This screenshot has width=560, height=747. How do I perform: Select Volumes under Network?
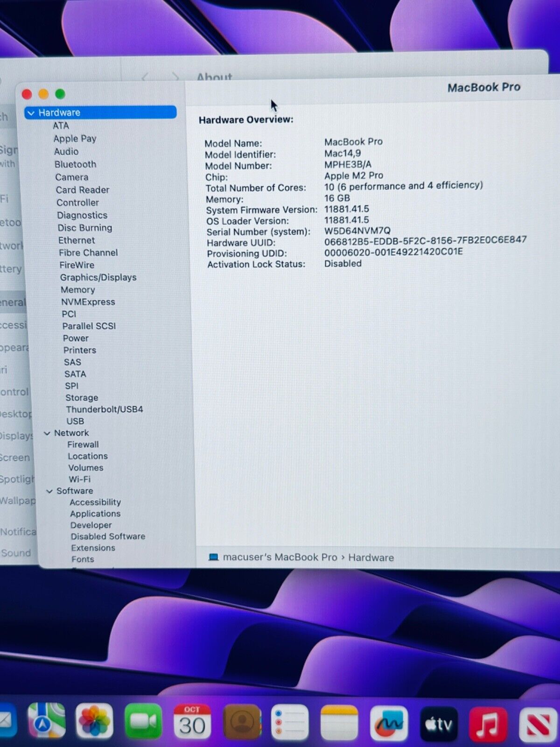[86, 468]
